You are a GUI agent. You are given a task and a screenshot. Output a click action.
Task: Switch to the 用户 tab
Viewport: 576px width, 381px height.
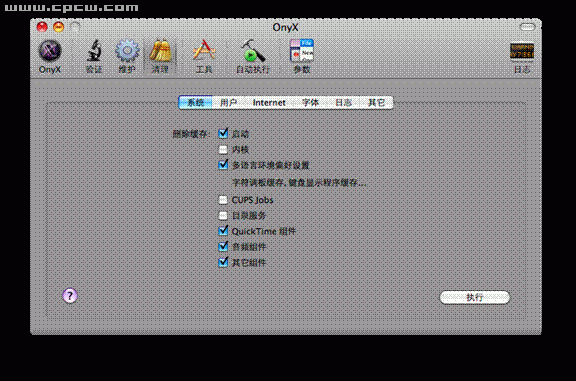click(x=228, y=103)
